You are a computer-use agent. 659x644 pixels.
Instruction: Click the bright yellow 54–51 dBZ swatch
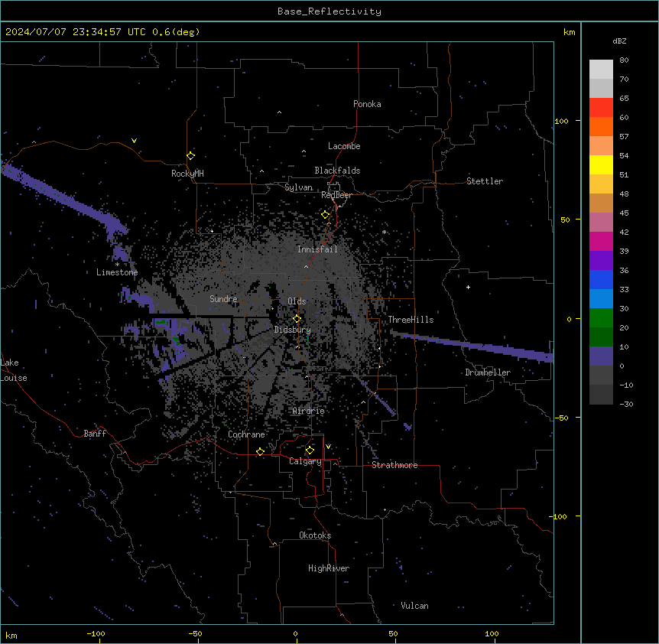pyautogui.click(x=601, y=164)
